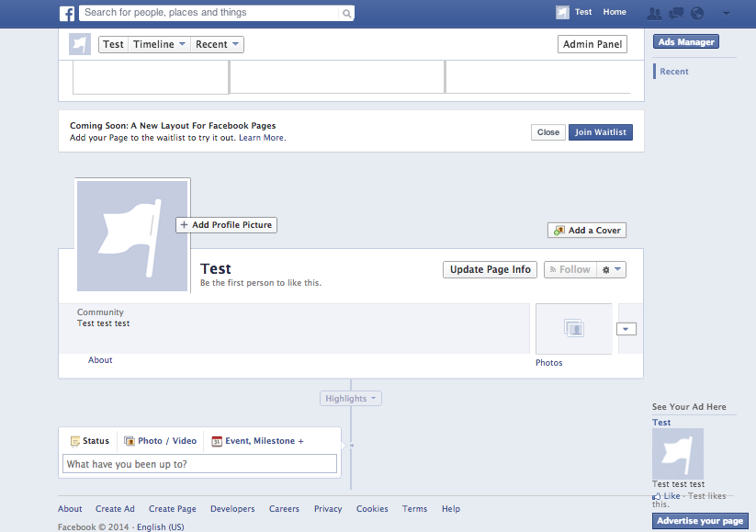Open footer About link
The width and height of the screenshot is (756, 532).
coord(70,509)
